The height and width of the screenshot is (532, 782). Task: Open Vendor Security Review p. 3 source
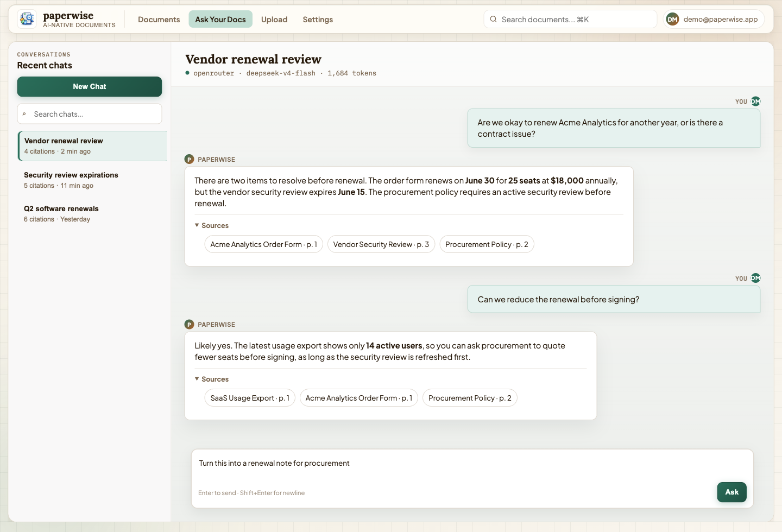(381, 244)
